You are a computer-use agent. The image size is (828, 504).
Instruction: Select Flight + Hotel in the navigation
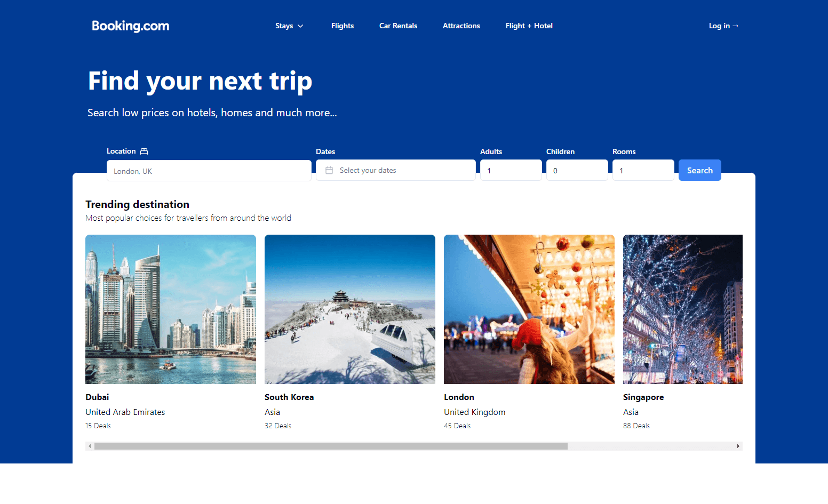529,26
